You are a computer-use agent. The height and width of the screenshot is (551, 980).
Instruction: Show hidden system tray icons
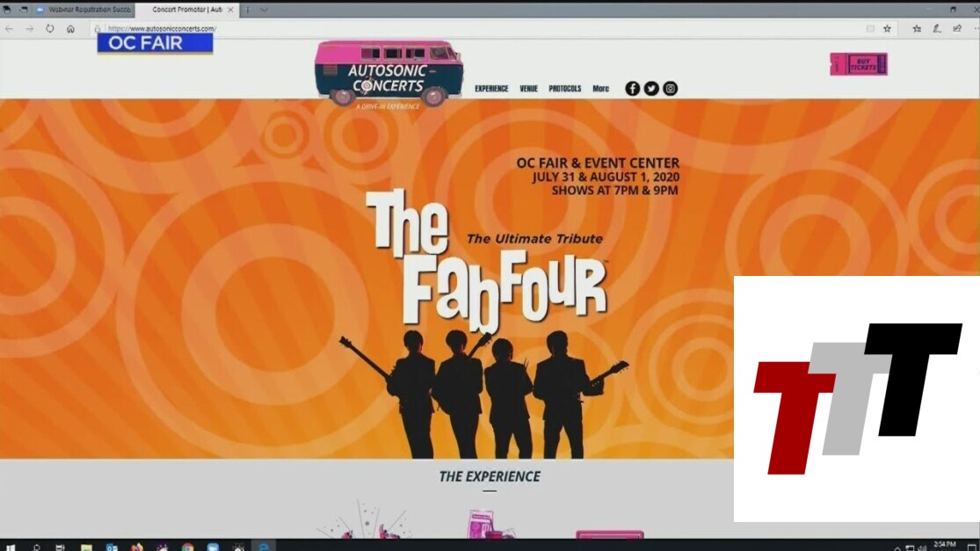pos(897,547)
